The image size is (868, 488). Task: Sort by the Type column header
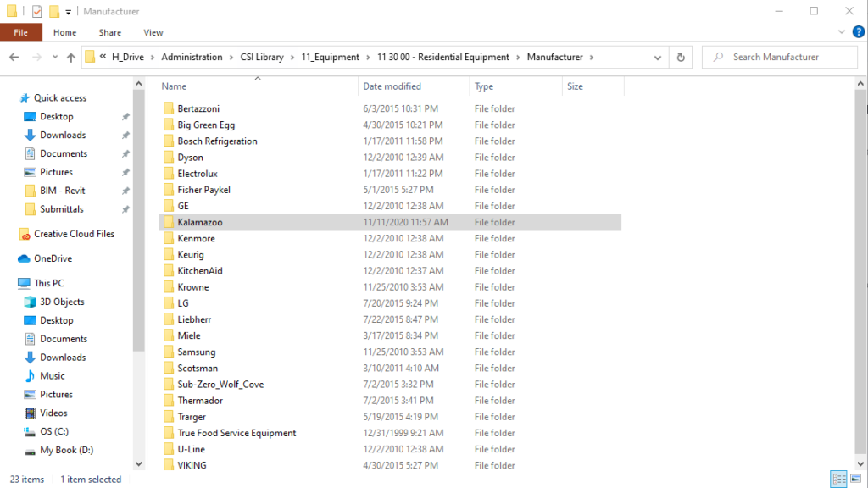coord(515,86)
